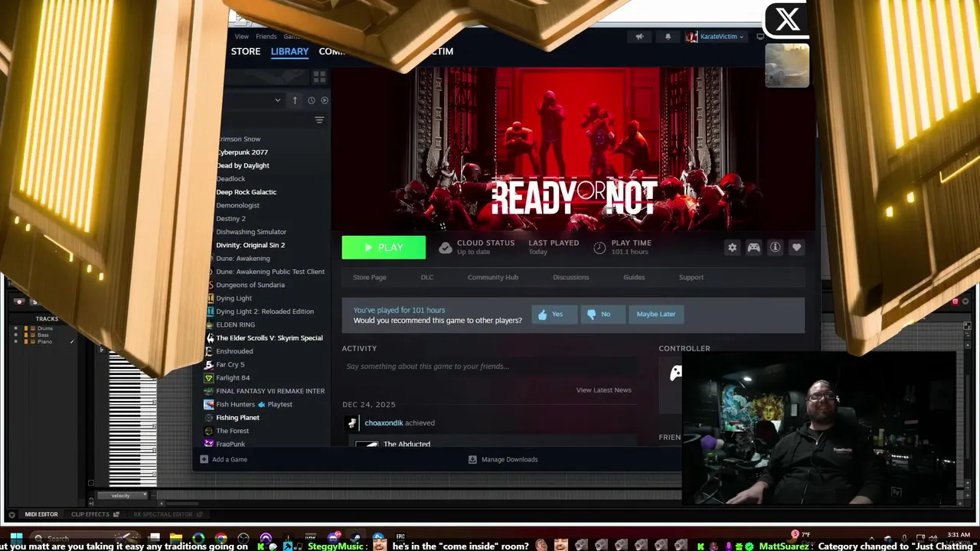Open Ready or Not game settings gear
This screenshot has height=551, width=980.
[732, 247]
